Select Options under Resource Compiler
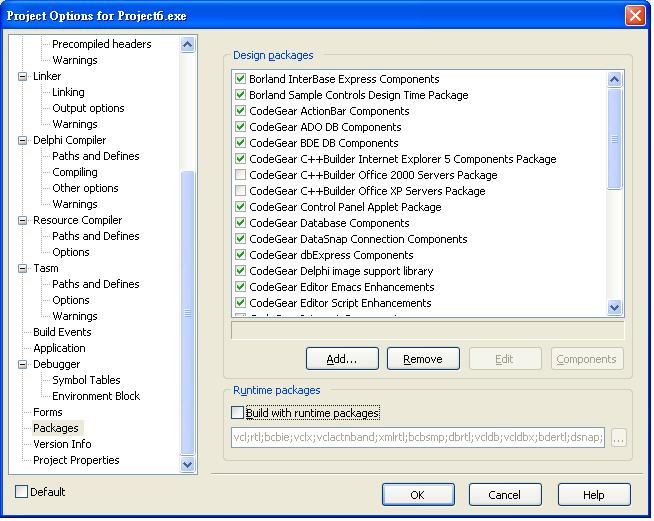The width and height of the screenshot is (654, 521). coord(70,252)
